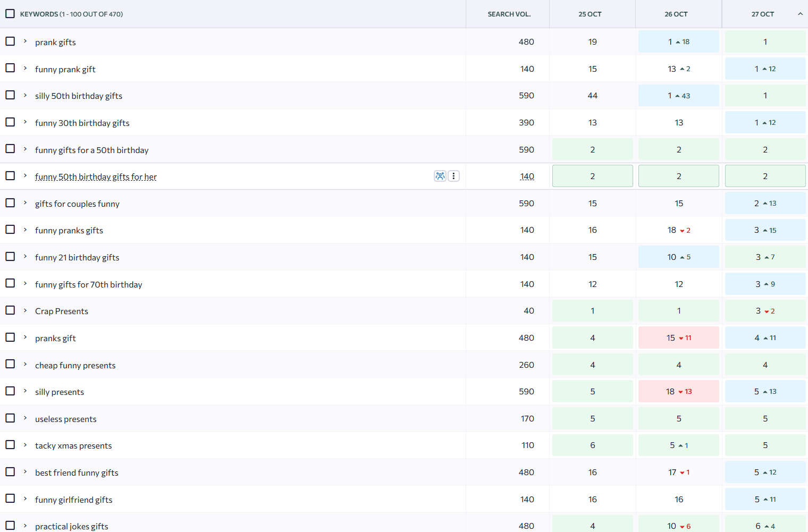Screen dimensions: 808x532
Task: Click the 140 search volume link for funny 50th birthday gifts for her
Action: tap(527, 176)
